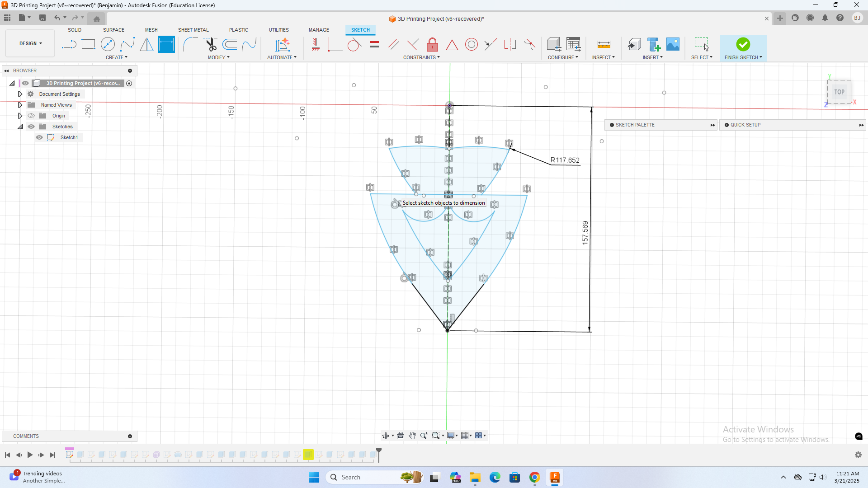The height and width of the screenshot is (488, 868).
Task: Toggle visibility of Sketches folder
Action: pyautogui.click(x=31, y=127)
